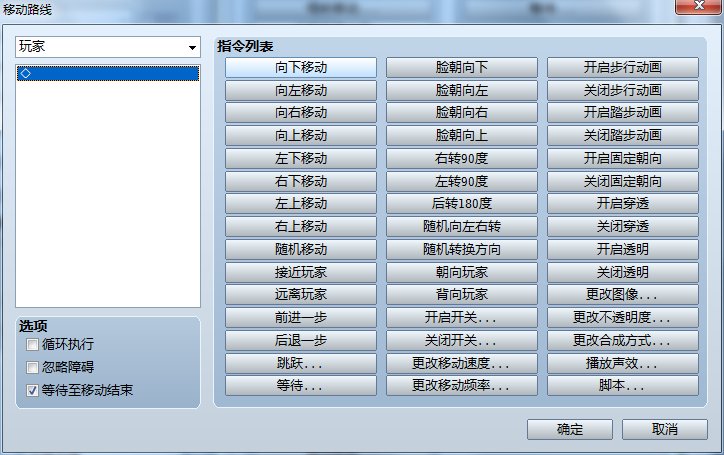724x455 pixels.
Task: Insert the 开启固定朝向 command
Action: pyautogui.click(x=623, y=158)
